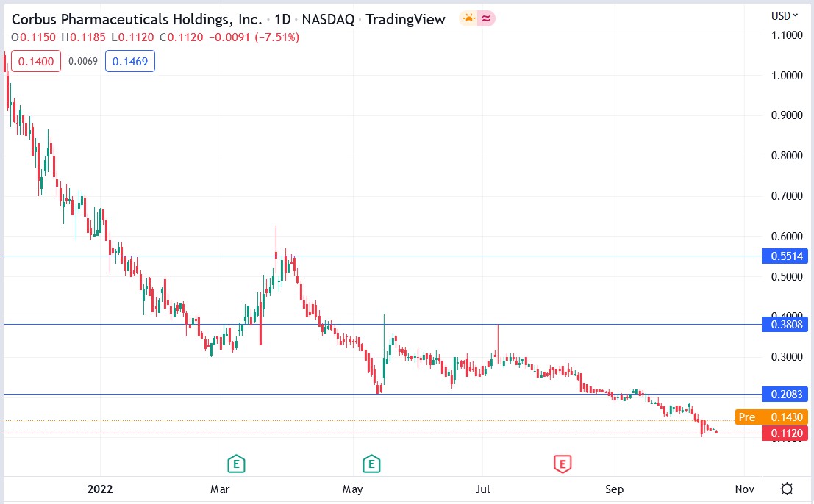This screenshot has height=504, width=814.
Task: Click the red current price label 0.1120
Action: click(787, 434)
